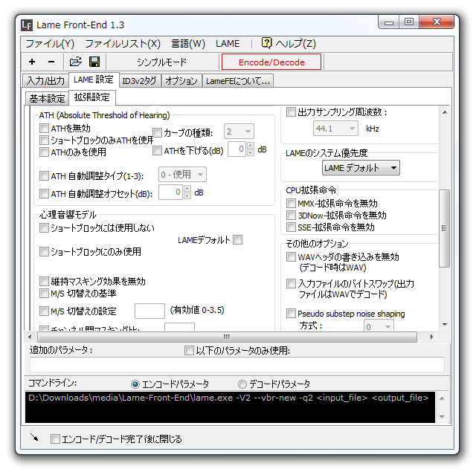Select エンコードパラメータ radio button
476x472 pixels.
pyautogui.click(x=135, y=384)
